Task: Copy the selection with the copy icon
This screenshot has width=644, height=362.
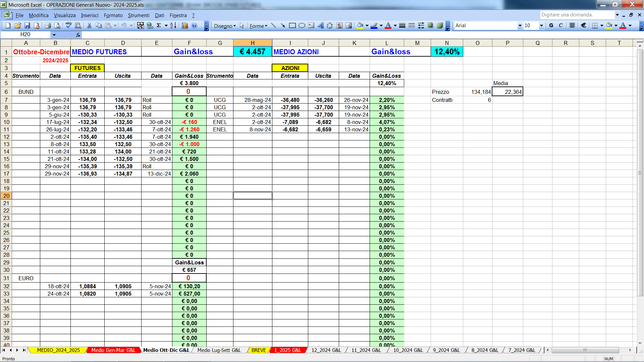Action: 99,25
